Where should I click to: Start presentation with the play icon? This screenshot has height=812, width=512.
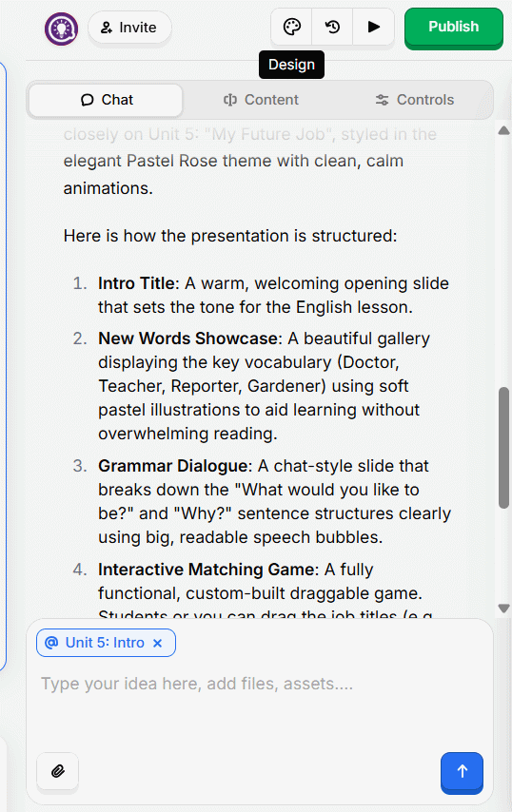point(374,27)
